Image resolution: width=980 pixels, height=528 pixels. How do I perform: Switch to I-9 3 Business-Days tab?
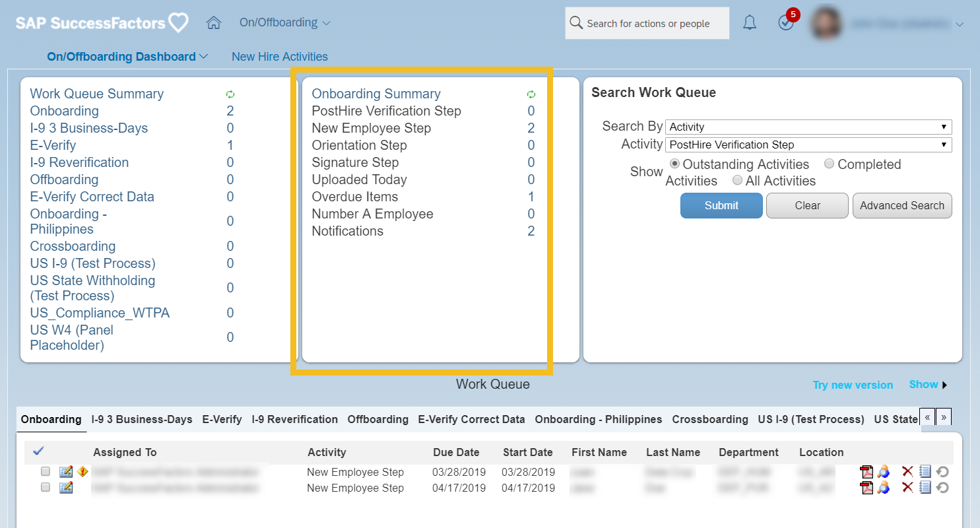click(142, 419)
